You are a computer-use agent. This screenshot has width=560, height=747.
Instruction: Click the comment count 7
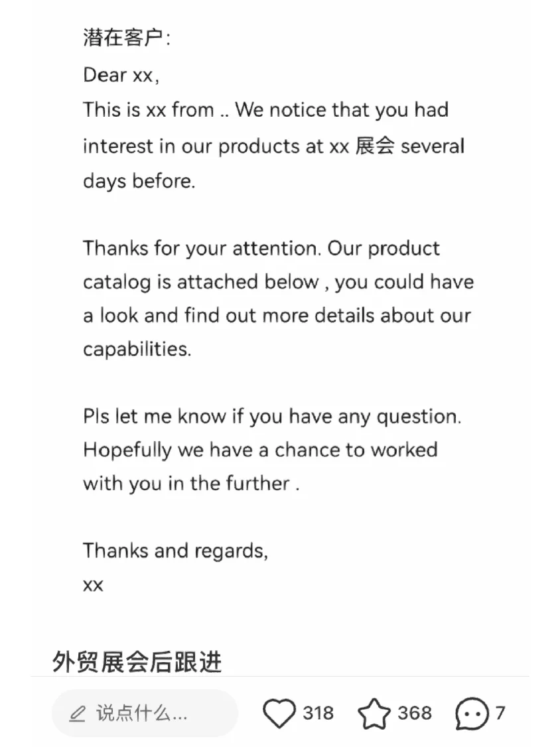click(x=500, y=713)
